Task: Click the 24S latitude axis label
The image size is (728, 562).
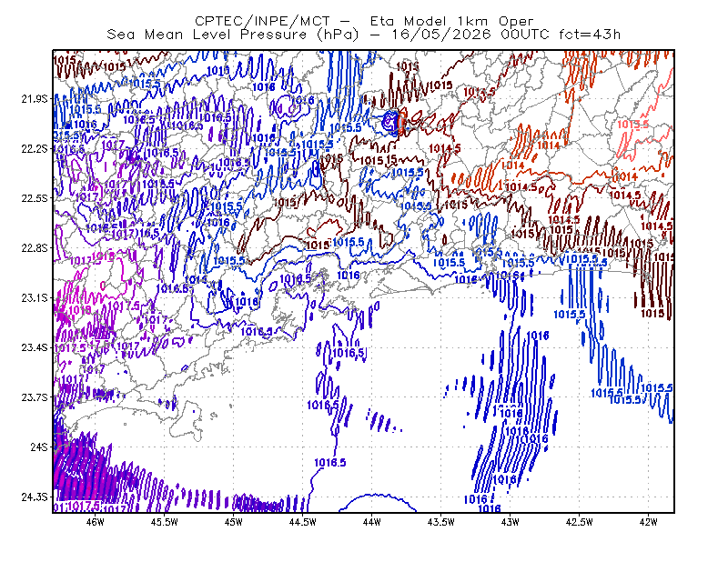Action: coord(39,447)
